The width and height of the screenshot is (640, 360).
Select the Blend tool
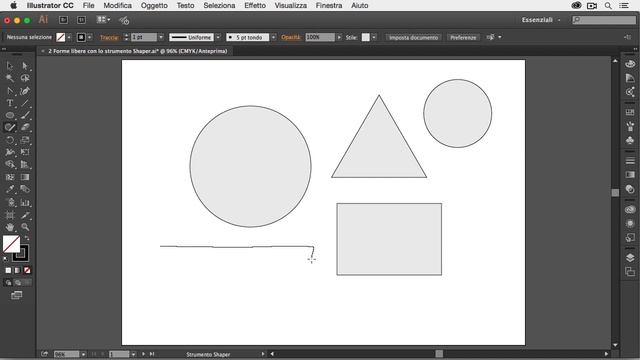pyautogui.click(x=25, y=189)
